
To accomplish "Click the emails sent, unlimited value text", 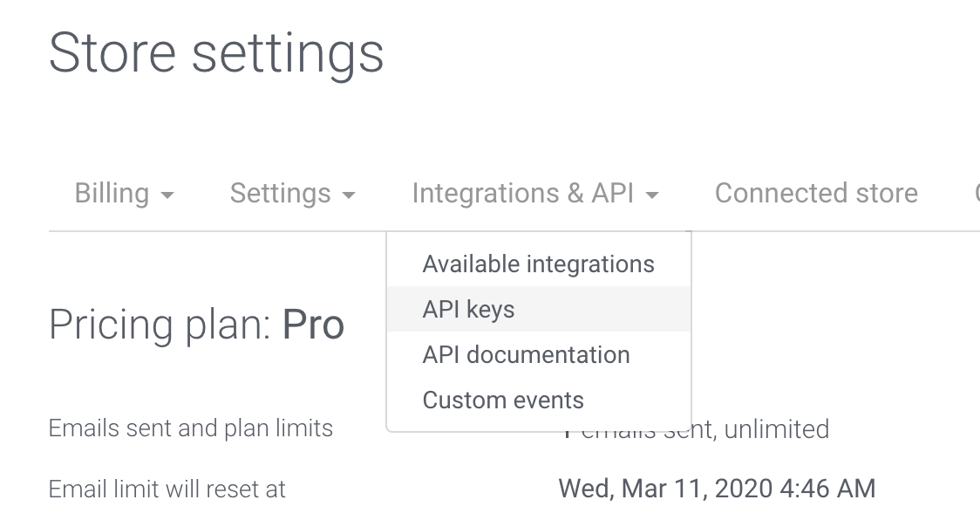I will click(x=750, y=429).
